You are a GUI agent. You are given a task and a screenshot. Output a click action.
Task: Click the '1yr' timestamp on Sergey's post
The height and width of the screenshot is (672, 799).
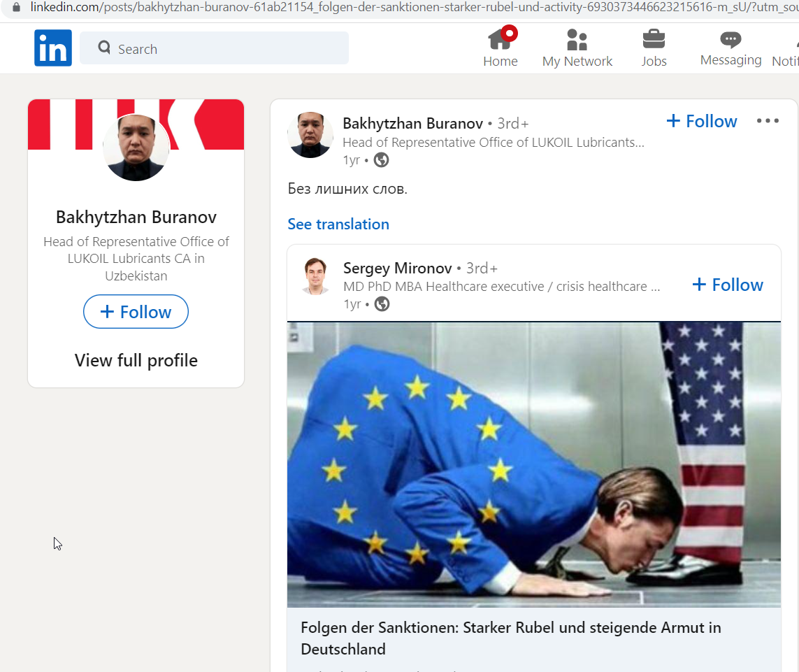(x=352, y=304)
